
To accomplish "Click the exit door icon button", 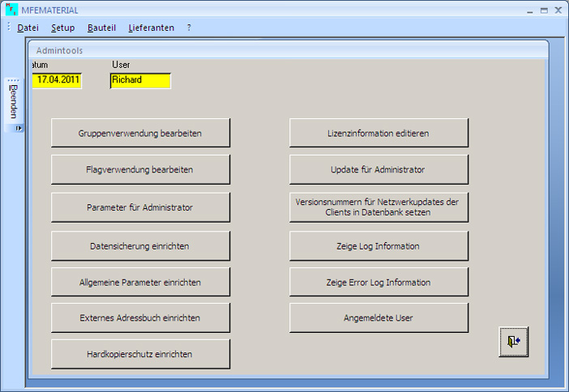I will [x=514, y=342].
